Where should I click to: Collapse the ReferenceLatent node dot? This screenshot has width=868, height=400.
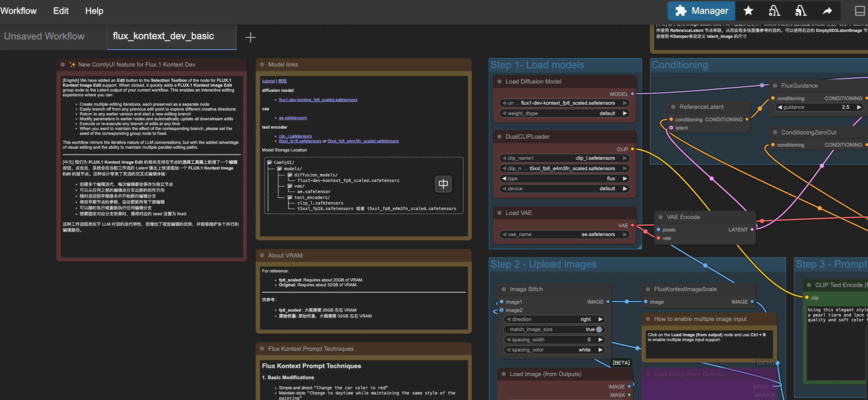coord(673,107)
